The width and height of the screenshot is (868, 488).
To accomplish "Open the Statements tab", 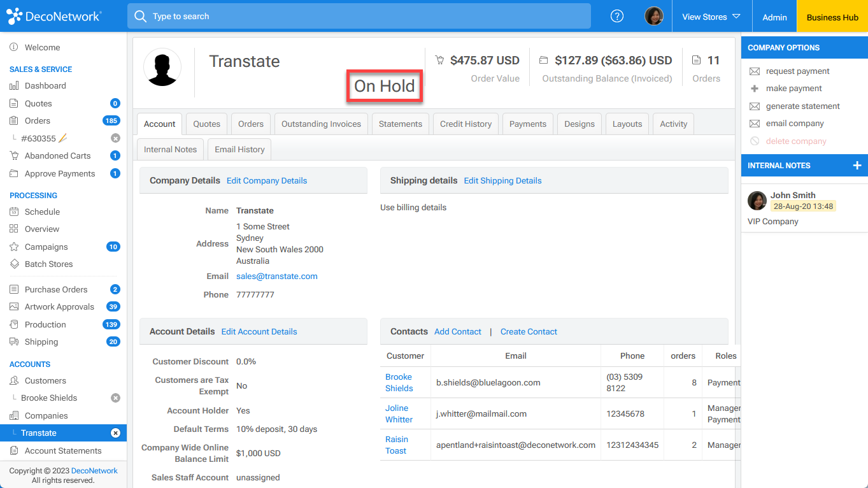I will [x=401, y=124].
